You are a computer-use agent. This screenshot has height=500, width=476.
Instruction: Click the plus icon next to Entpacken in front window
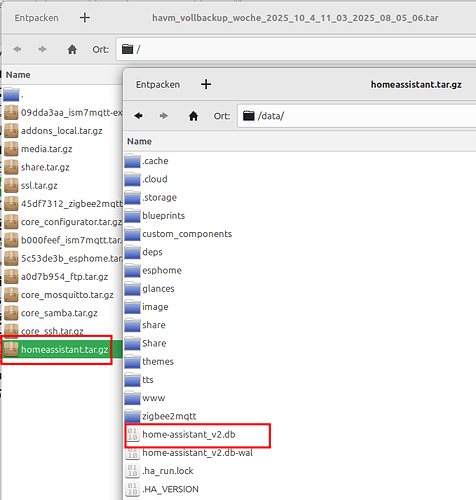[206, 84]
